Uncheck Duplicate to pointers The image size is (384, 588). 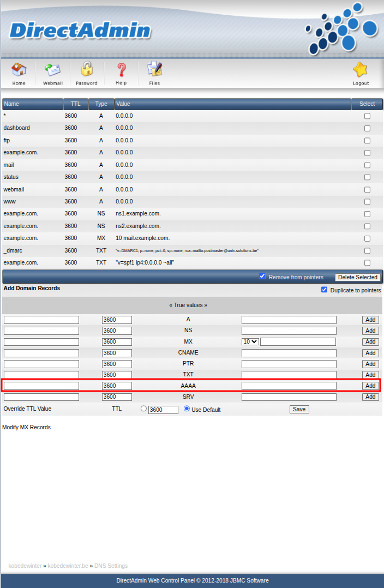pos(325,290)
